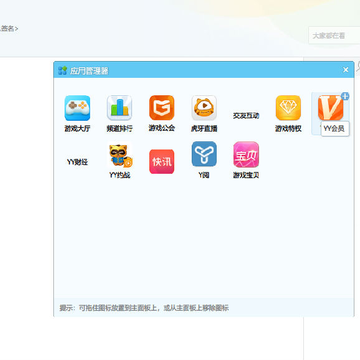360x360 pixels.
Task: Open the YY约战 raccoon icon
Action: [x=120, y=155]
